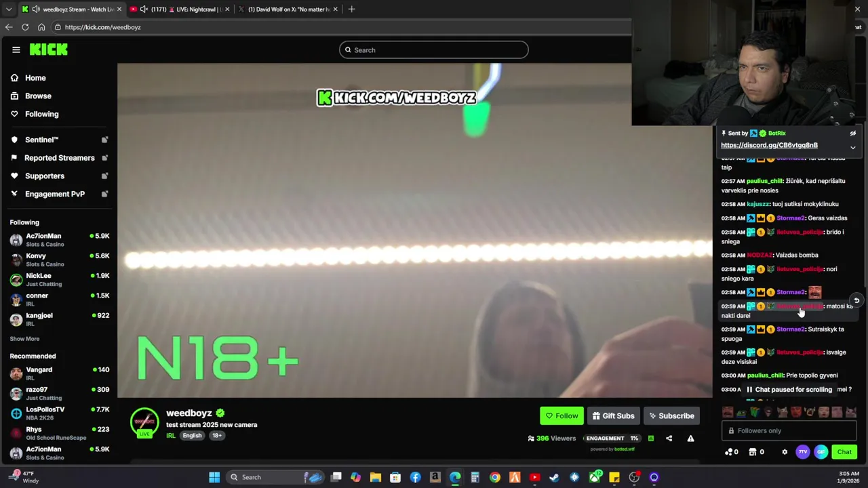Click the Pepe frog quick emote
Image resolution: width=868 pixels, height=488 pixels.
741,412
